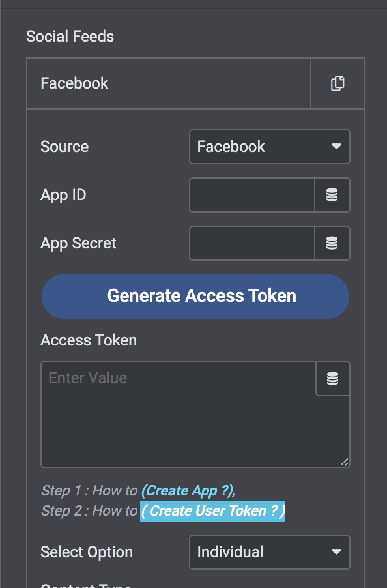Click the Facebook item title text
Screen dimensions: 387x588
pyautogui.click(x=74, y=83)
